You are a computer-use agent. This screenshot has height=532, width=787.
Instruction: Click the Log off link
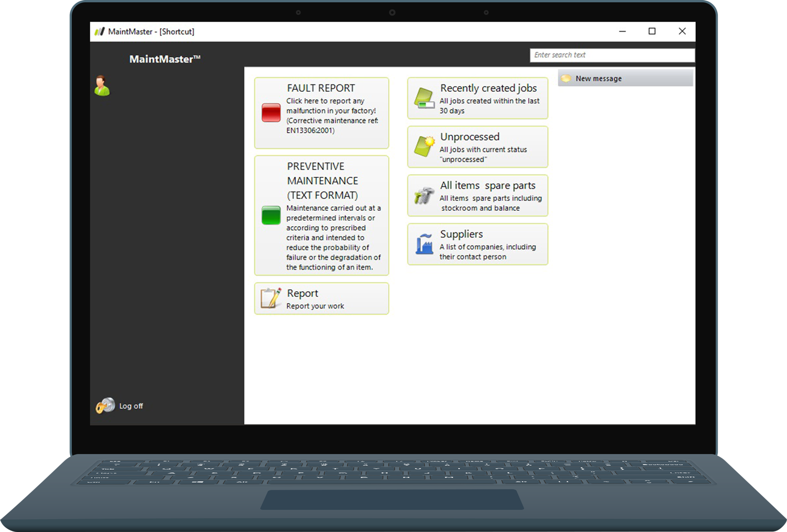tap(131, 406)
